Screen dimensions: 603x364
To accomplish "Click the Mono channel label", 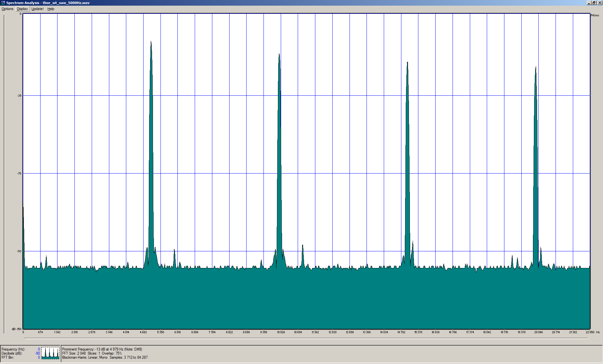I will (595, 15).
